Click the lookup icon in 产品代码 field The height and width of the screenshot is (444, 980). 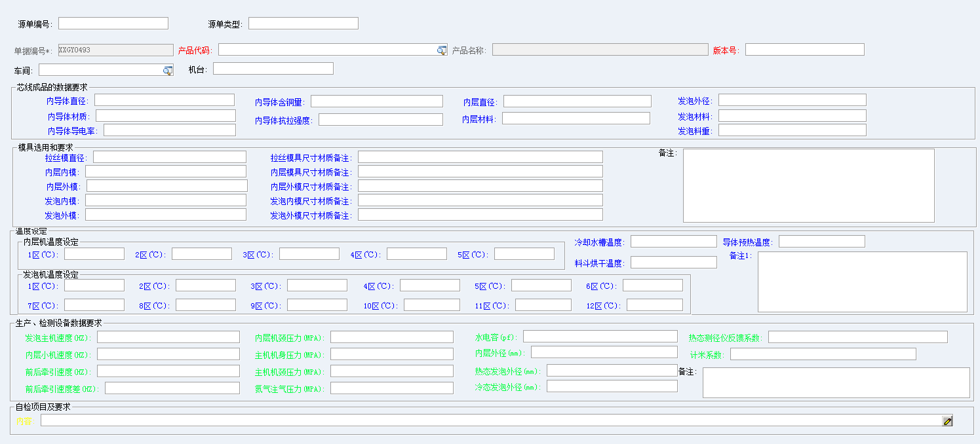[442, 50]
